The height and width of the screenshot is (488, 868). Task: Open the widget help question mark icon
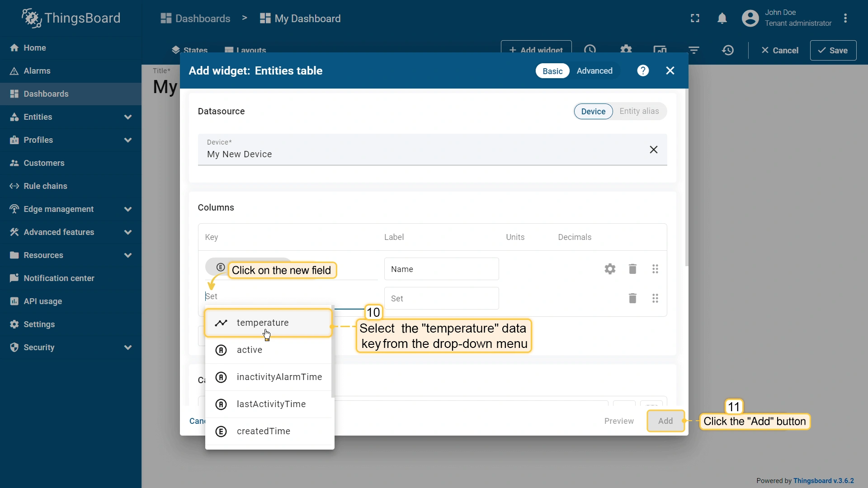tap(643, 70)
